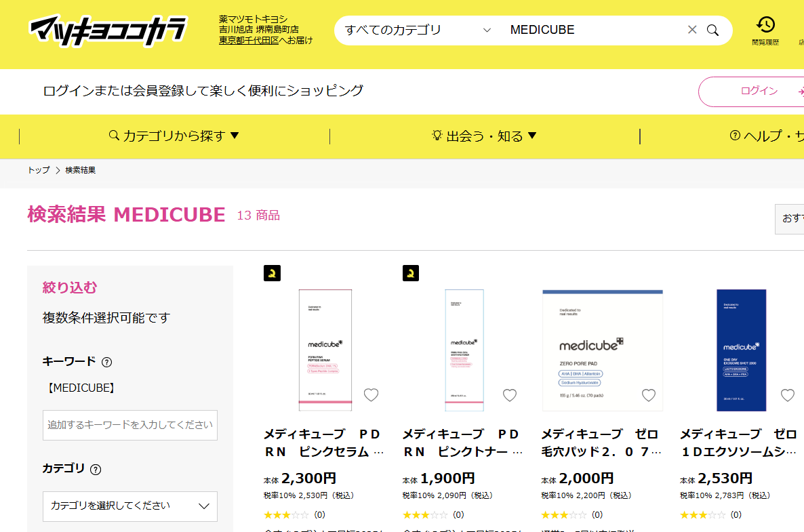Image resolution: width=804 pixels, height=532 pixels.
Task: Open the sort dropdown beginning おす
Action: 790,219
